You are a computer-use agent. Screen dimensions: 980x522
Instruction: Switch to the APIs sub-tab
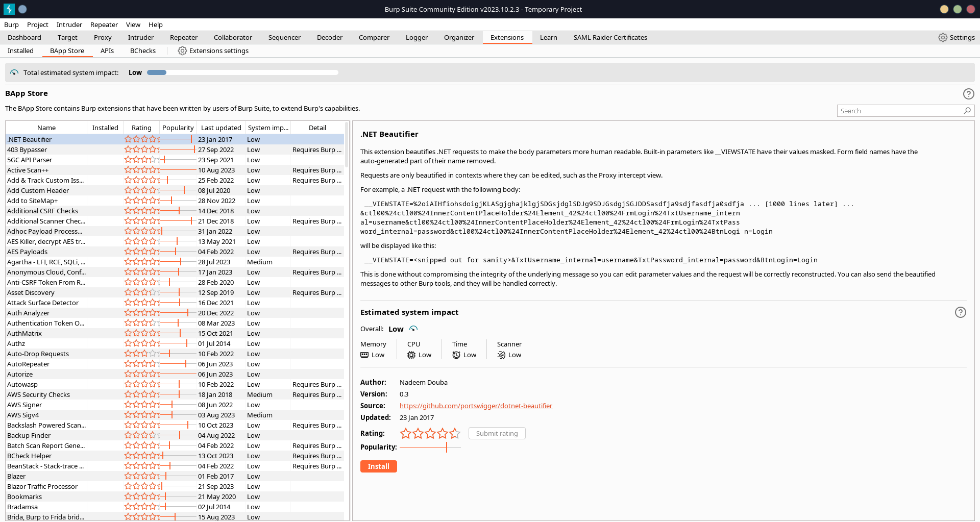click(107, 51)
